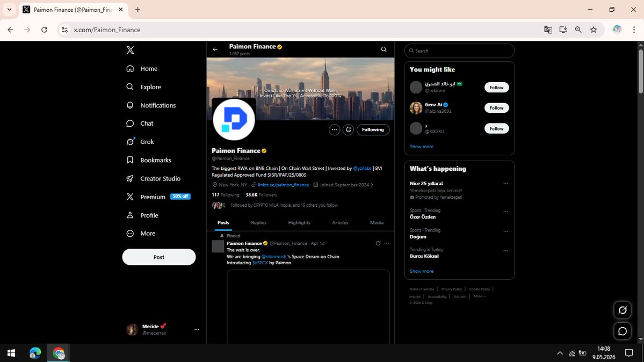Image resolution: width=644 pixels, height=362 pixels.
Task: Click the Post button
Action: (159, 257)
